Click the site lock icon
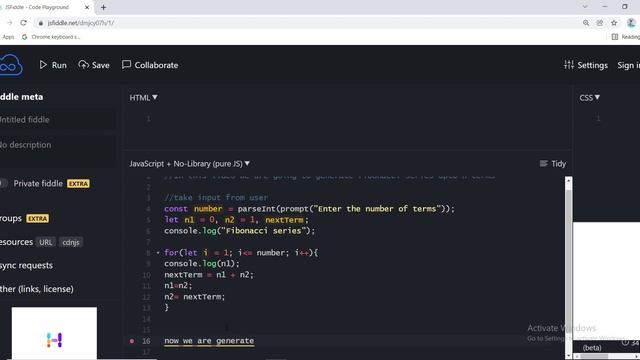This screenshot has height=360, width=640. 40,23
